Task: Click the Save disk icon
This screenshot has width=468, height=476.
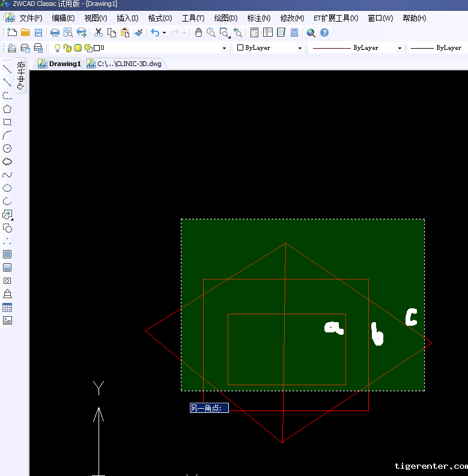Action: coord(38,32)
